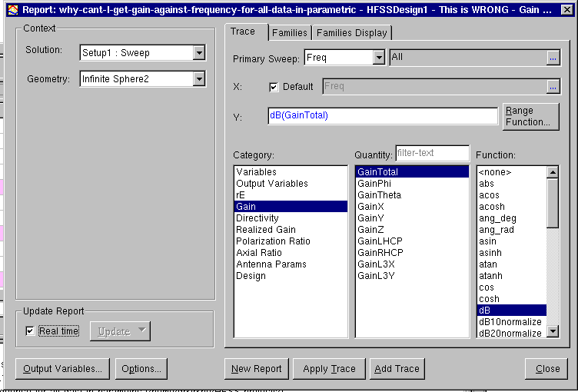Click Function list scroll up arrow
This screenshot has height=392, width=578.
coord(553,172)
